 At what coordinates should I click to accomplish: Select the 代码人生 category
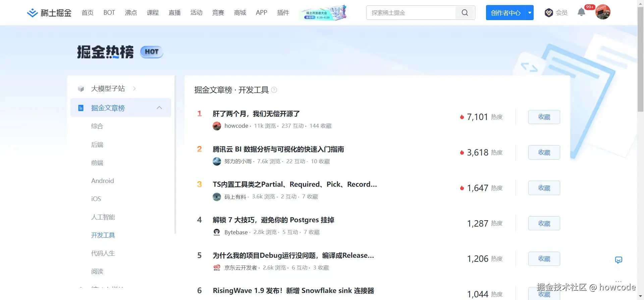pyautogui.click(x=103, y=253)
